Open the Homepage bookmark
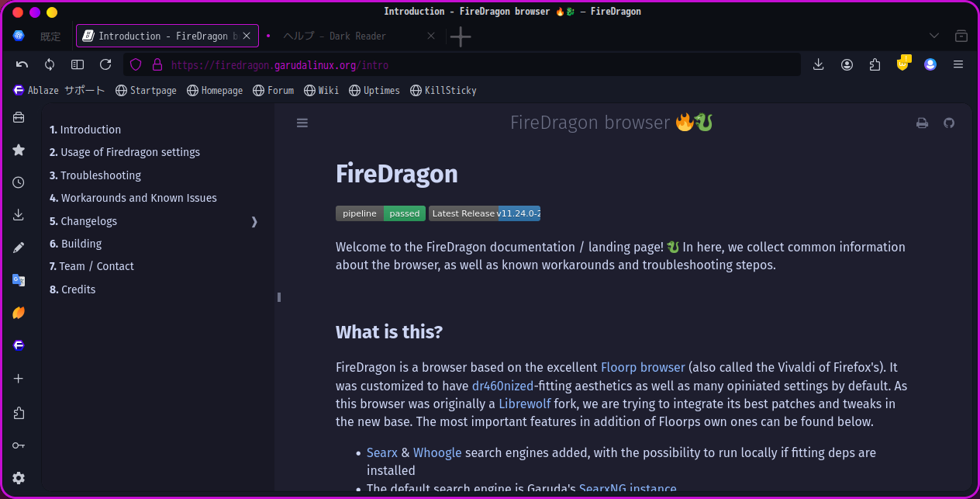This screenshot has width=980, height=499. 215,90
